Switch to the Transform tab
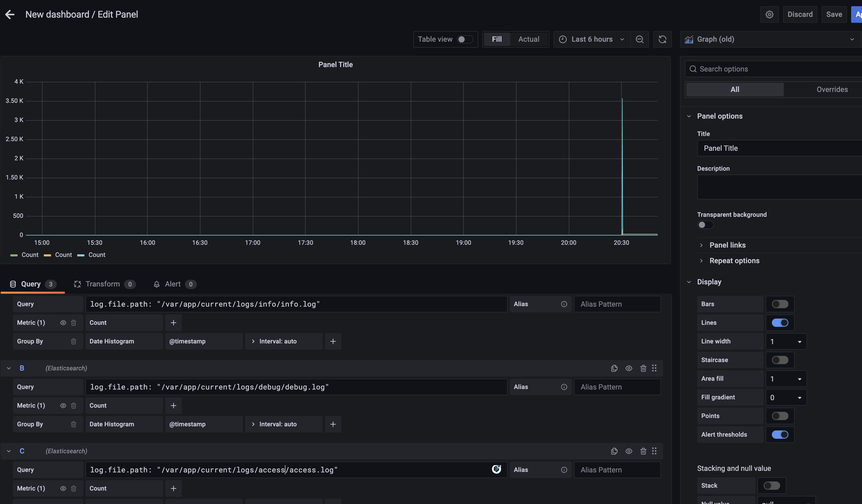This screenshot has height=504, width=862. (102, 284)
